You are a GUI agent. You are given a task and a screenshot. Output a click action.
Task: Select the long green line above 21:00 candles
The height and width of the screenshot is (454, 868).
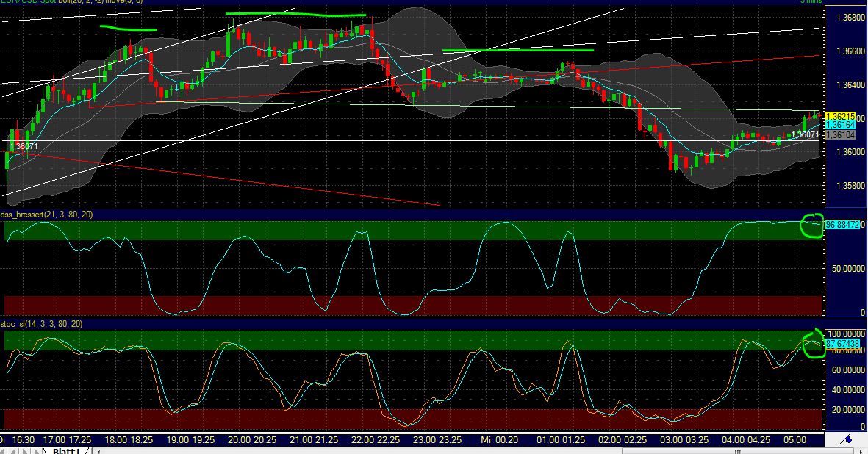coord(295,14)
